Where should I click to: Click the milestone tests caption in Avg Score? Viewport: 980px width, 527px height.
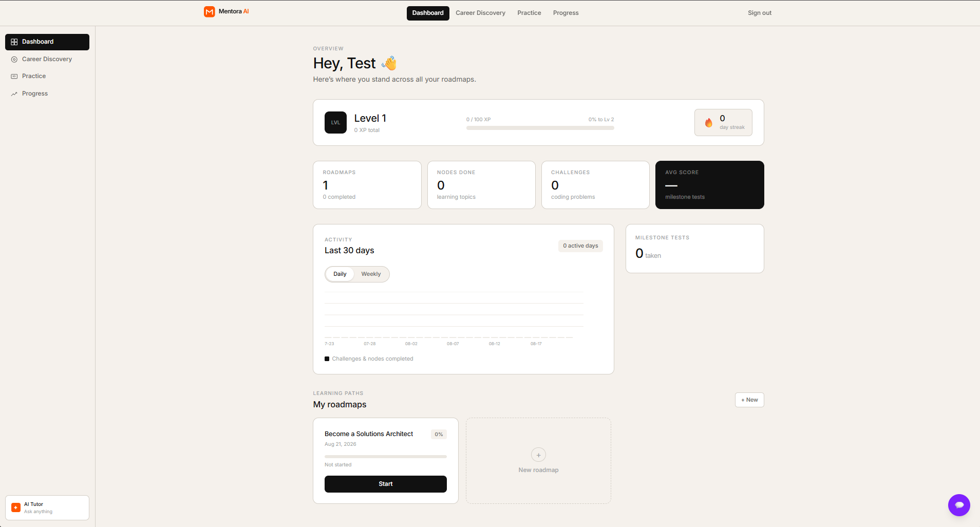click(685, 197)
